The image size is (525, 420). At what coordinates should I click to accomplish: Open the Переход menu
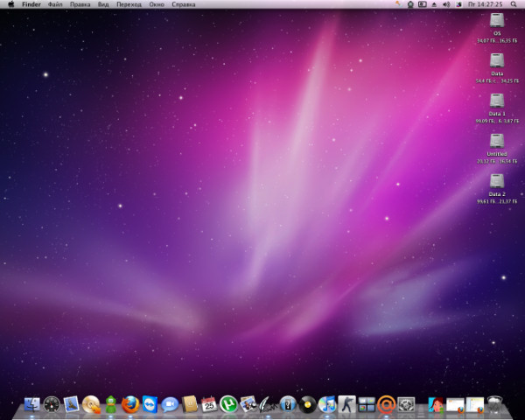129,4
